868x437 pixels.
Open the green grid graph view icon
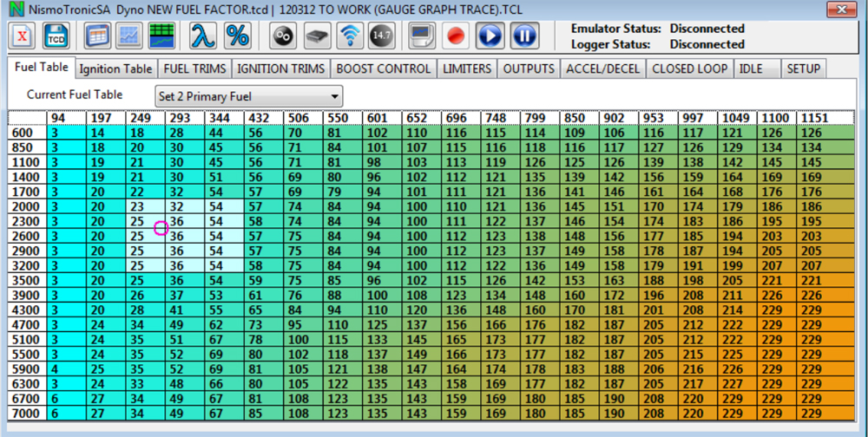[161, 36]
